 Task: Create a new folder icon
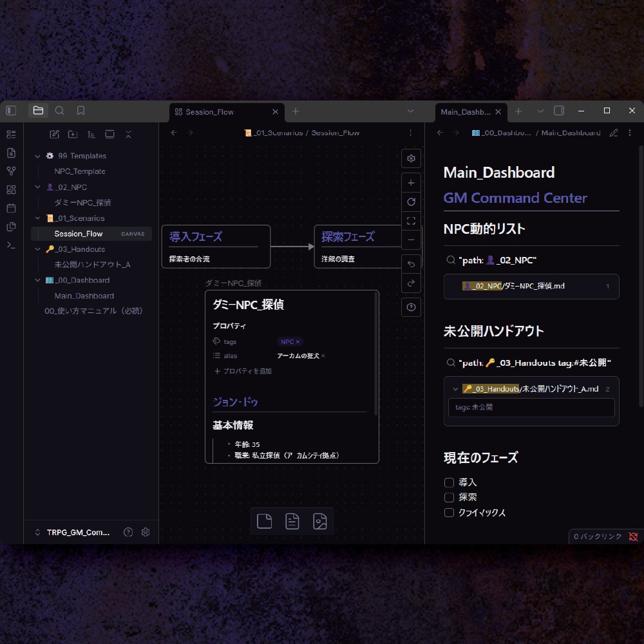[73, 135]
